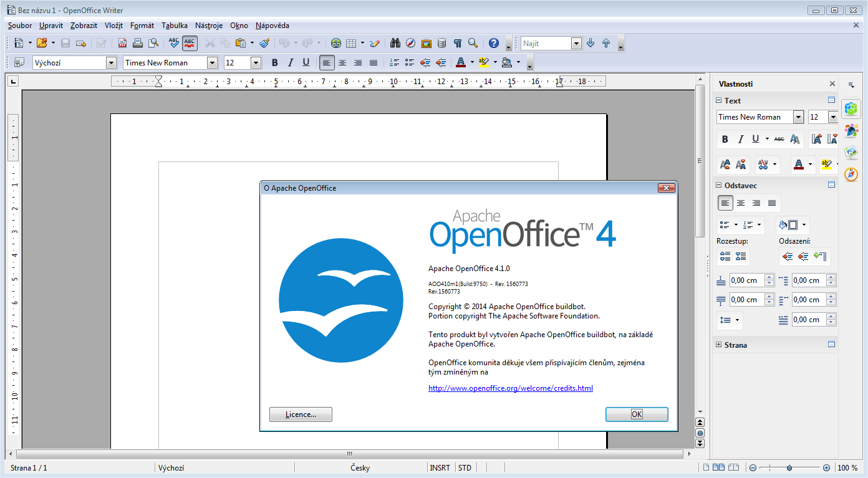Click the Zoom magnifier icon
This screenshot has width=868, height=478.
[x=473, y=43]
